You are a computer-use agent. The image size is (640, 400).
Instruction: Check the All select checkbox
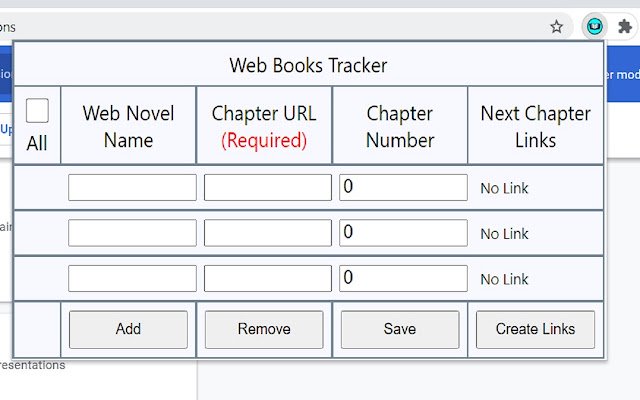pyautogui.click(x=37, y=110)
